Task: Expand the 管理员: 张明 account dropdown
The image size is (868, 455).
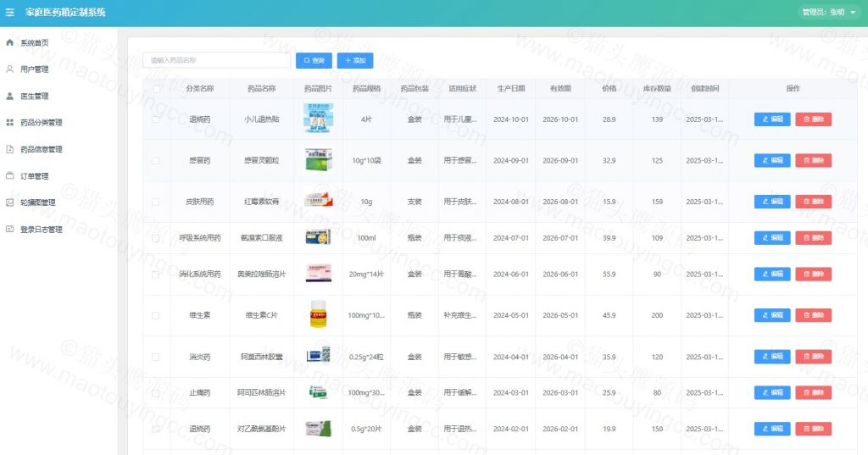Action: point(829,12)
